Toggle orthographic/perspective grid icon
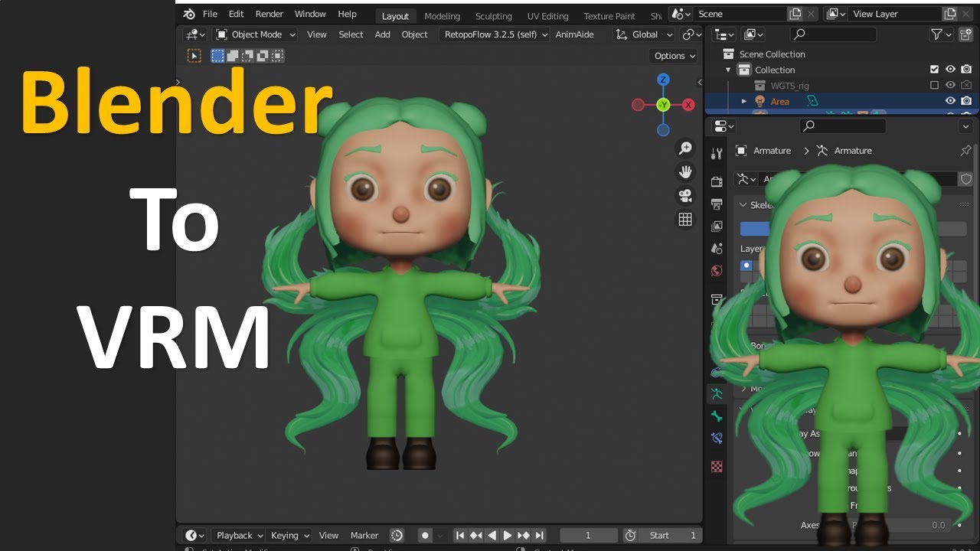The width and height of the screenshot is (980, 551). pyautogui.click(x=685, y=220)
